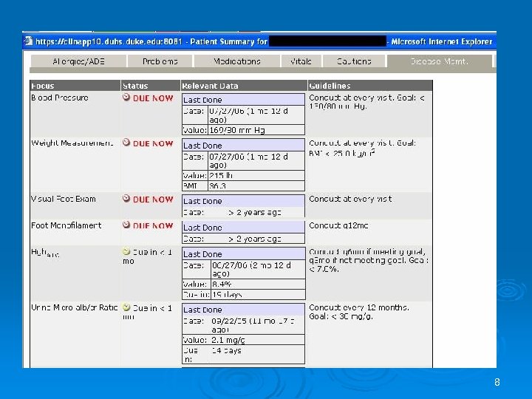Screen dimensions: 532x399
Task: Click DUE NOW status for Visual Foot Exam
Action: [x=153, y=199]
